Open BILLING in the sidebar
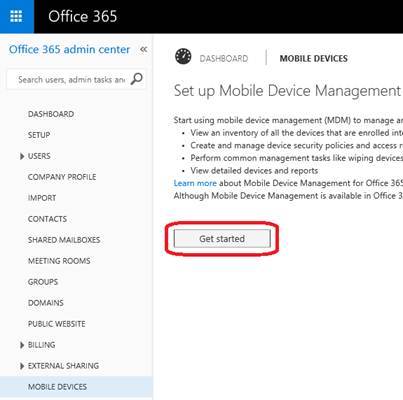This screenshot has width=403, height=400. tap(41, 345)
